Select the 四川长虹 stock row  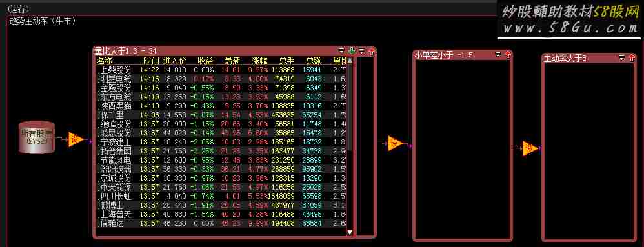click(221, 196)
